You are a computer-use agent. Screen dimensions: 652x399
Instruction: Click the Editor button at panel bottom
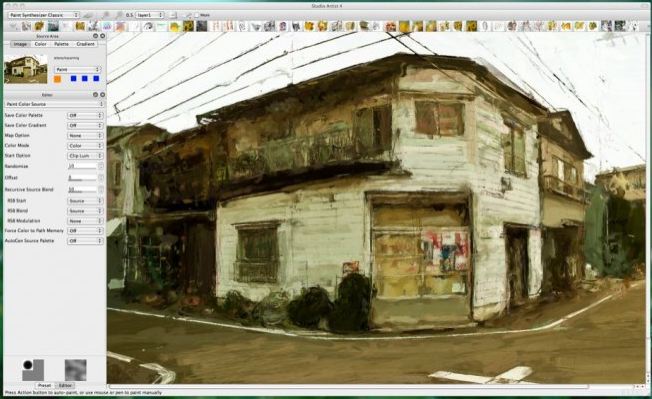click(x=65, y=386)
